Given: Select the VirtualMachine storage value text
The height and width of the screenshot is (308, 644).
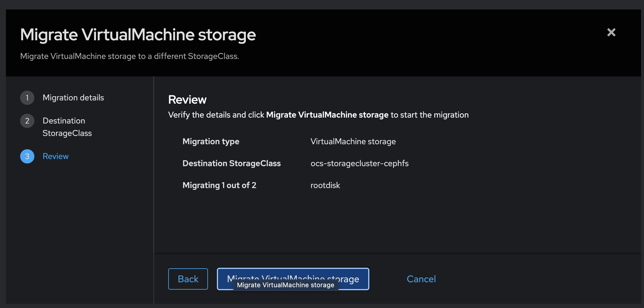Looking at the screenshot, I should click(353, 142).
